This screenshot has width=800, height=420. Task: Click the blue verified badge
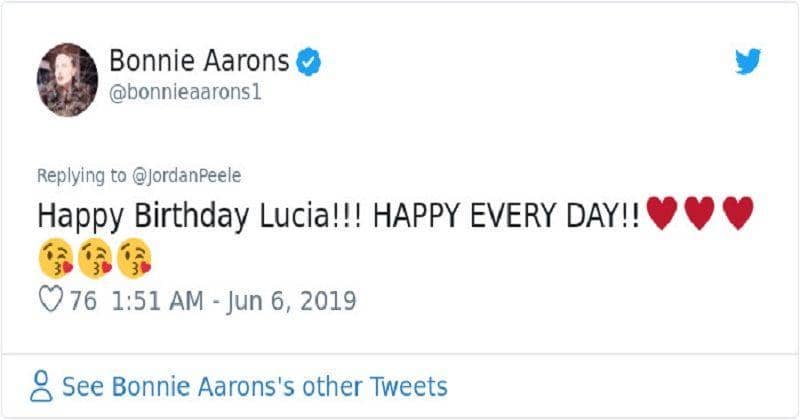(310, 61)
